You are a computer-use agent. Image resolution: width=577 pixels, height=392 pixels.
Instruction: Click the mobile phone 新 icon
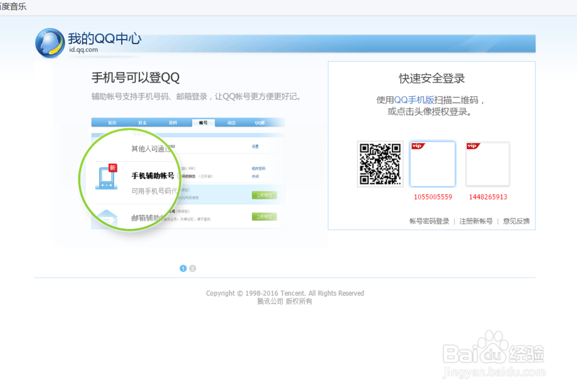[x=106, y=177]
